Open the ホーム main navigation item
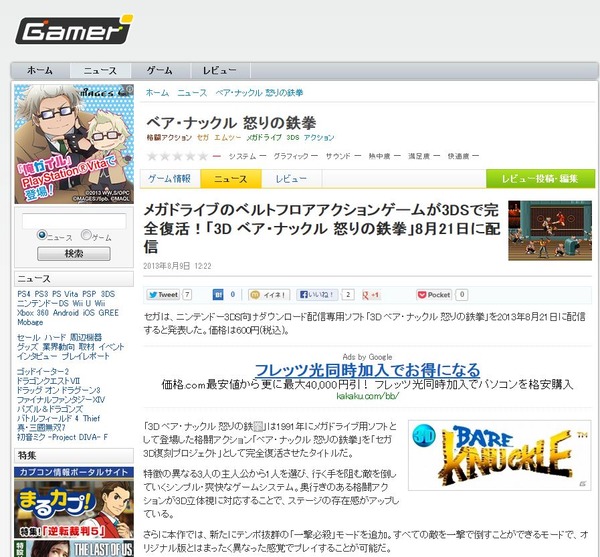 [x=40, y=71]
